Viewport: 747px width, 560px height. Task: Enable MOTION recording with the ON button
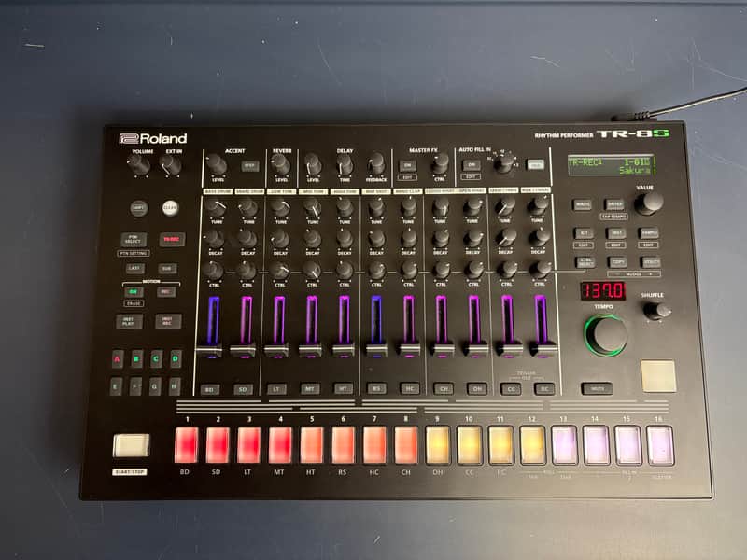(x=134, y=292)
